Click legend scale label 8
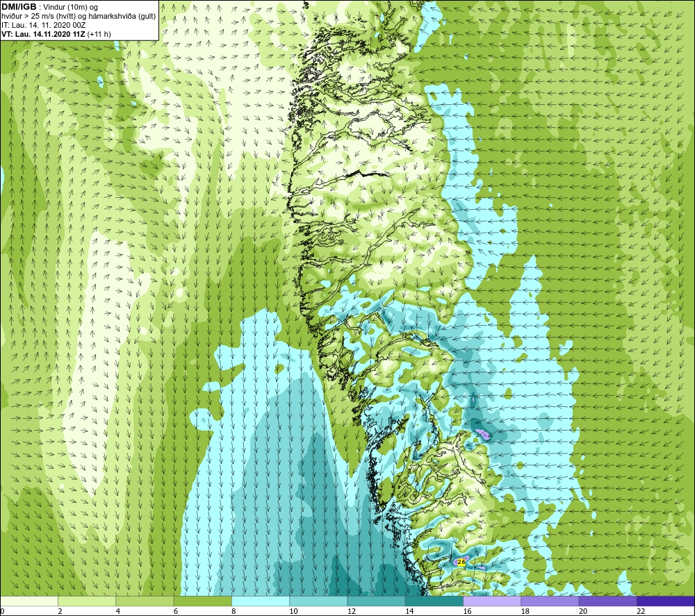This screenshot has height=616, width=695. pyautogui.click(x=234, y=612)
